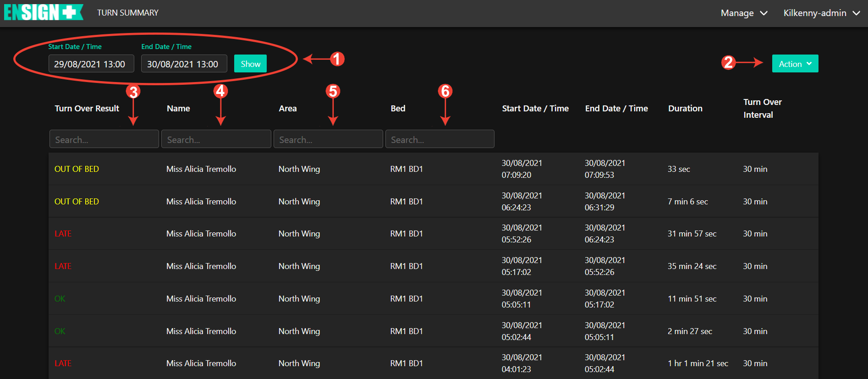Sort by Turn Over Result column header
Viewport: 868px width, 379px height.
coord(87,109)
